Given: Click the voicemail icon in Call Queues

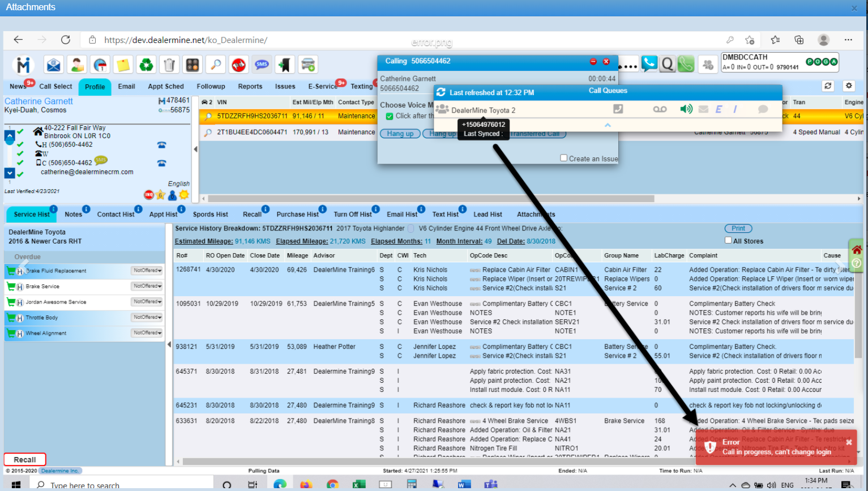Looking at the screenshot, I should pyautogui.click(x=660, y=109).
